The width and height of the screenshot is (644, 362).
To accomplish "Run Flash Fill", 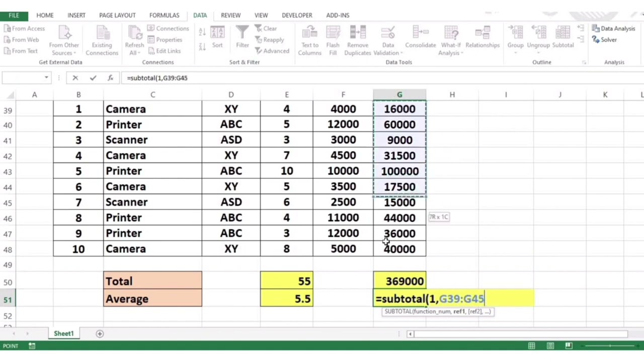I will [x=333, y=41].
